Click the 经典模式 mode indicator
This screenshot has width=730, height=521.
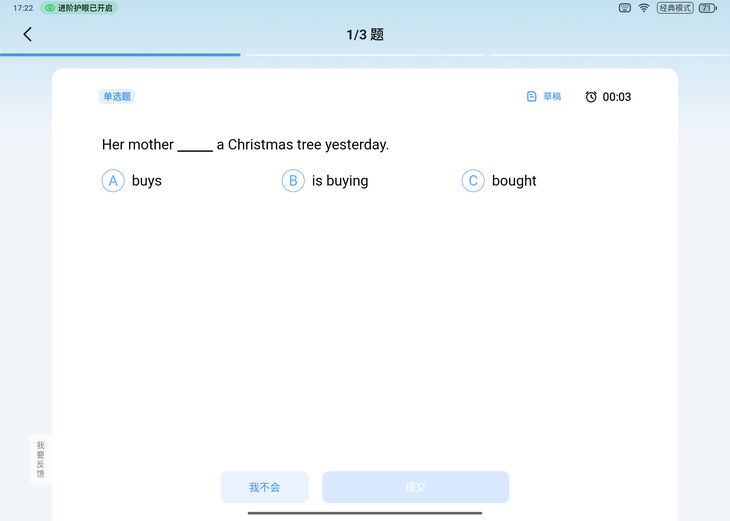(x=675, y=8)
